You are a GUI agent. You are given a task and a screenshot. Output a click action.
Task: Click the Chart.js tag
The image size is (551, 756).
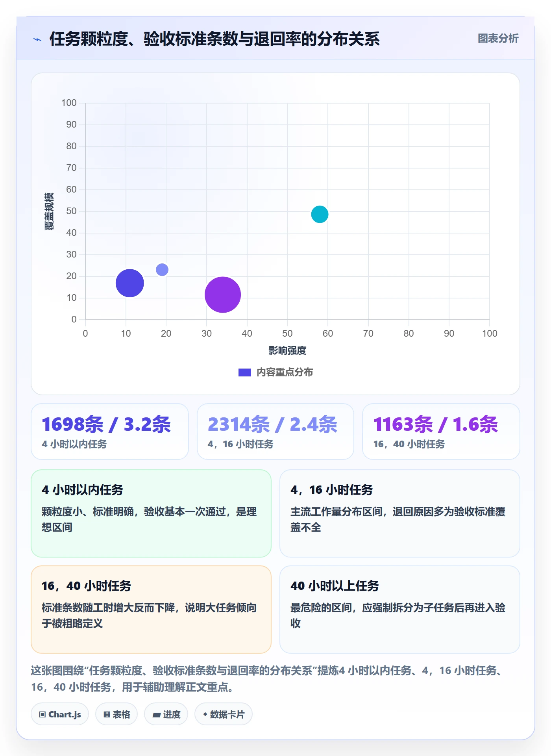pyautogui.click(x=60, y=714)
